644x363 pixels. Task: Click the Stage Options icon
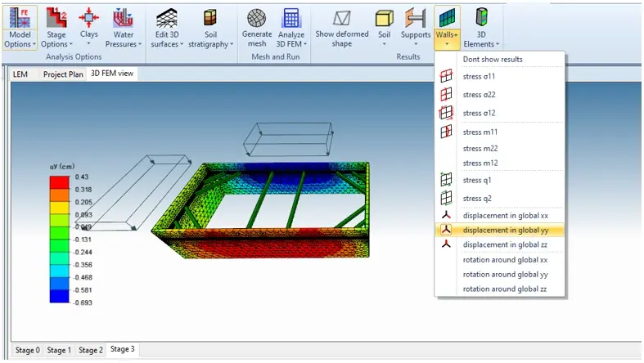(x=56, y=19)
